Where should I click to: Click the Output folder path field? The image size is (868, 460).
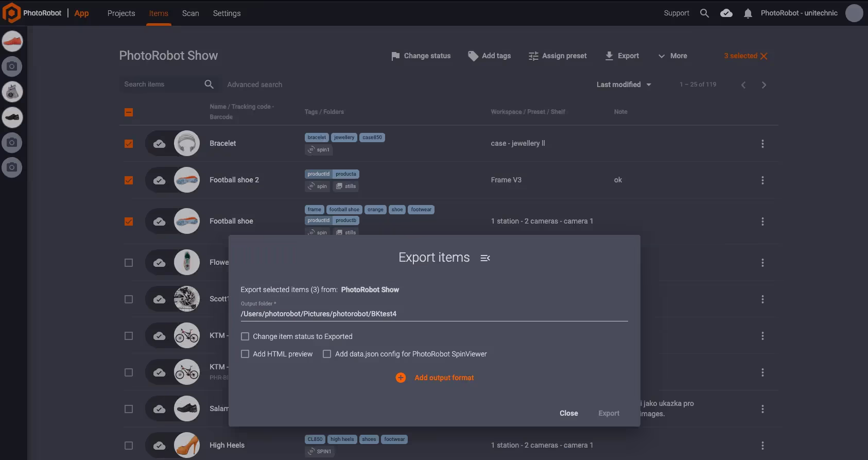[434, 314]
